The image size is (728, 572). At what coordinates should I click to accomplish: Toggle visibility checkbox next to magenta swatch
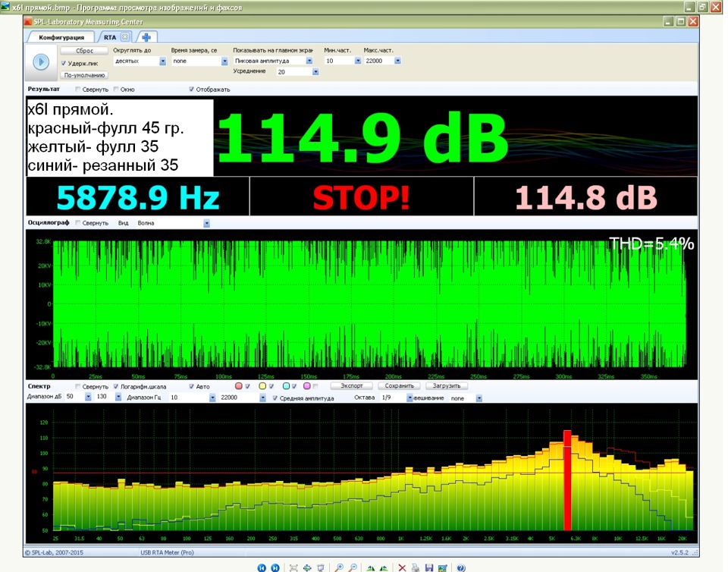[315, 386]
